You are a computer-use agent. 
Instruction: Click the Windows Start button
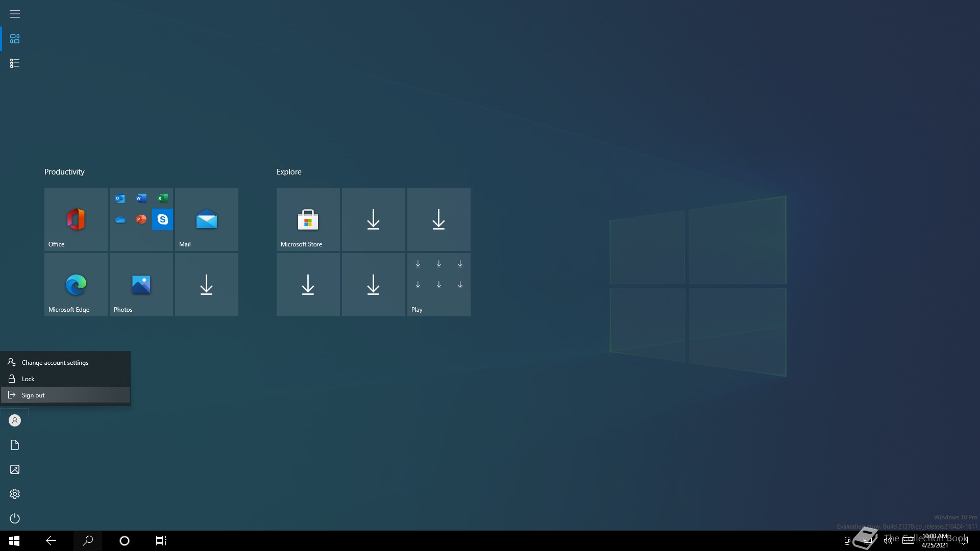point(14,541)
